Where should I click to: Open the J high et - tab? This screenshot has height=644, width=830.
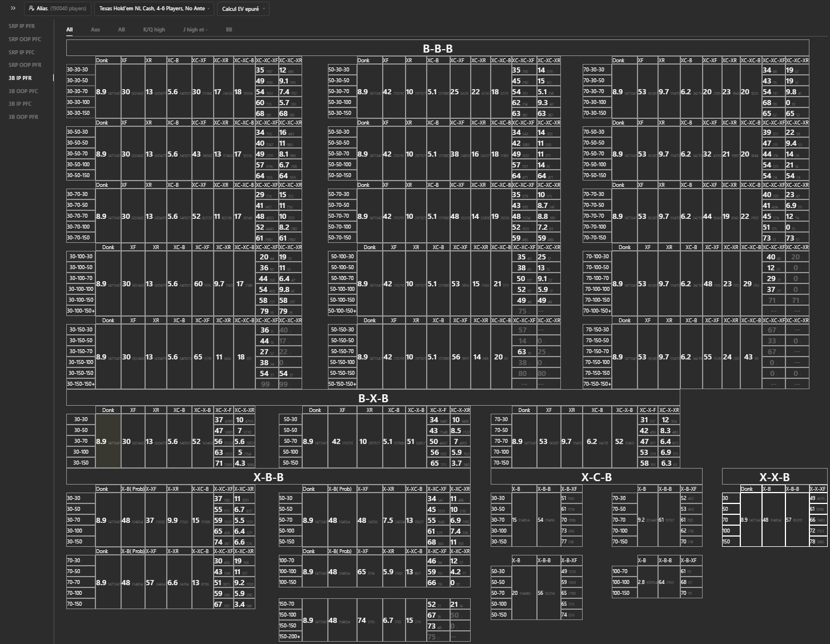coord(195,29)
